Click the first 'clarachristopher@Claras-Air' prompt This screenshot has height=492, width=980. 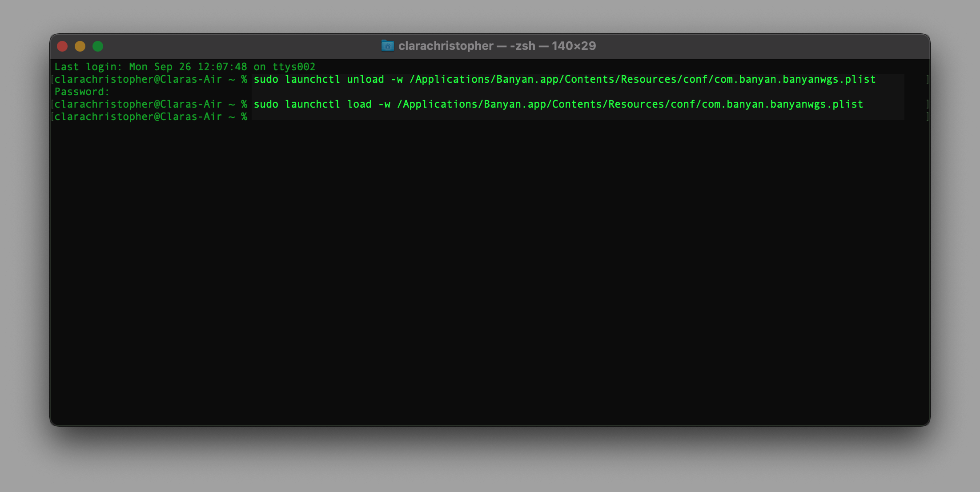138,79
